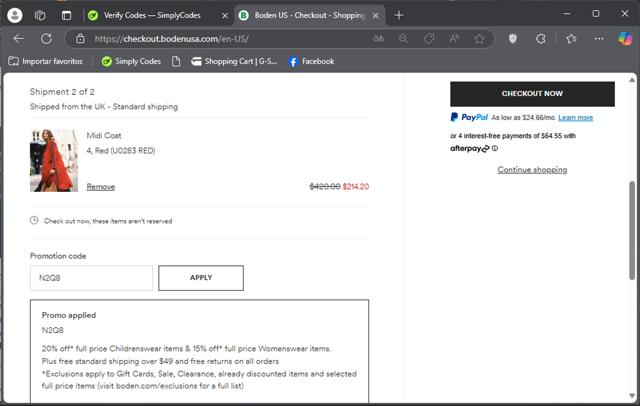
Task: Open Simply Codes bookmark
Action: point(131,61)
